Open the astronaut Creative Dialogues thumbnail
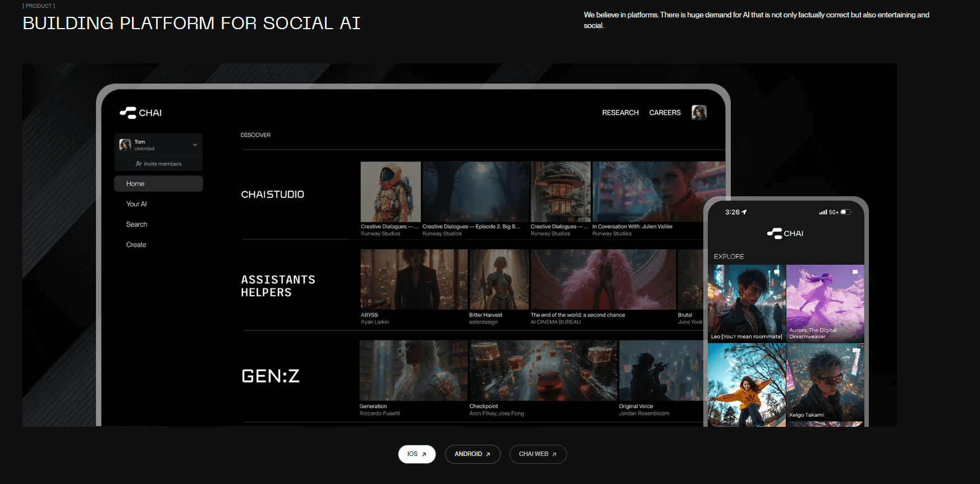 pyautogui.click(x=391, y=192)
